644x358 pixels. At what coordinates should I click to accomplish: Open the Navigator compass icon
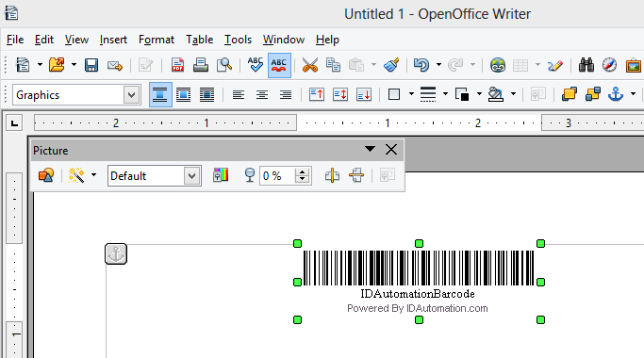pyautogui.click(x=609, y=65)
